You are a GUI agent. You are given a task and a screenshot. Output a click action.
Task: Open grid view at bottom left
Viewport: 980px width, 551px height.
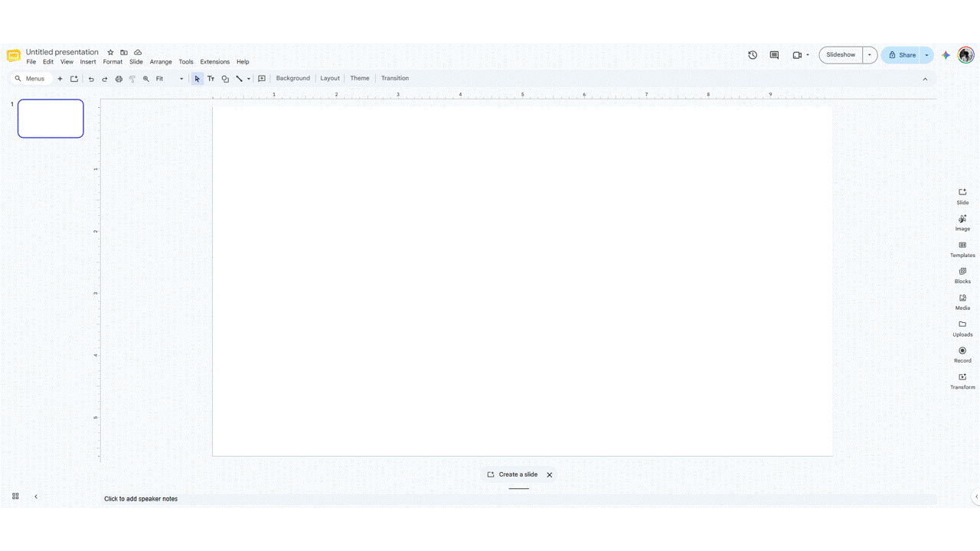pos(15,497)
